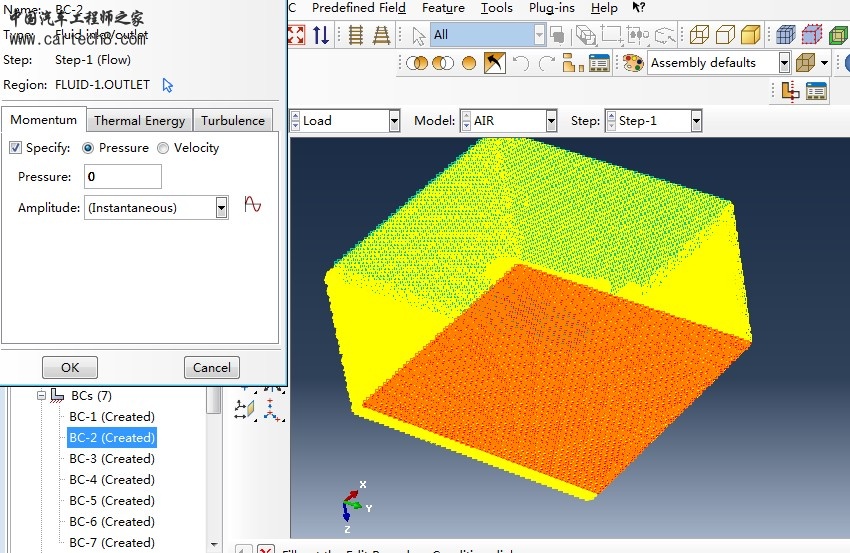
Task: Switch to the Thermal Energy tab
Action: tap(139, 120)
